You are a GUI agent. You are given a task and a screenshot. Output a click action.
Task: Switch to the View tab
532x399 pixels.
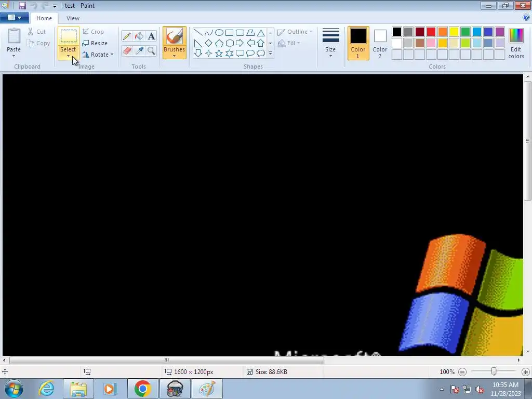click(x=73, y=18)
